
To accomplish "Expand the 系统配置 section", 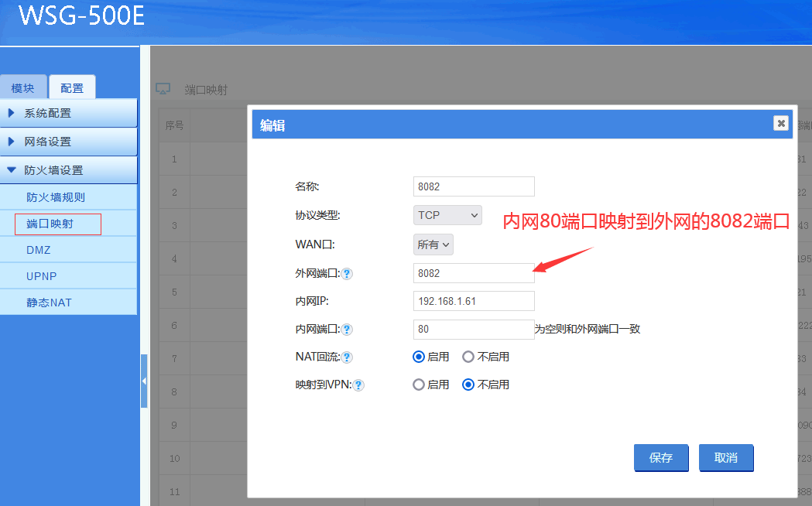I will [69, 113].
